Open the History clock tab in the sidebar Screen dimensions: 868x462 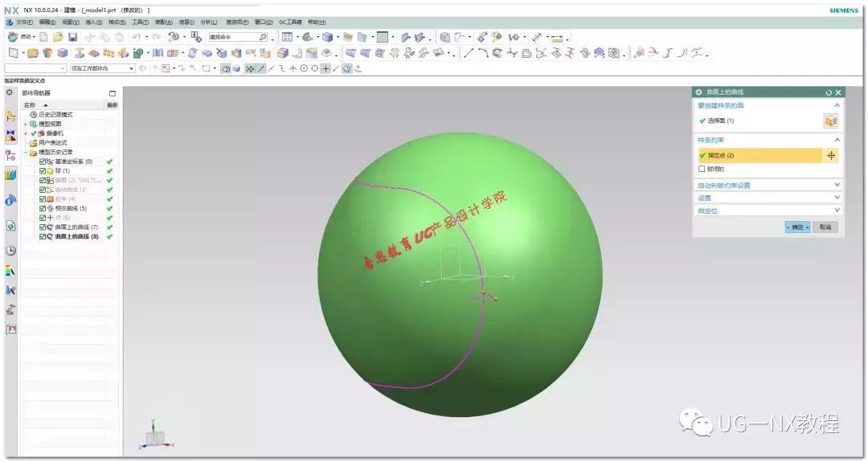(10, 250)
